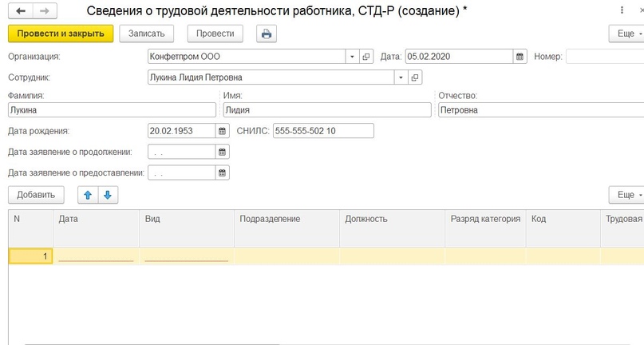Move row up with blue arrow

click(x=88, y=195)
